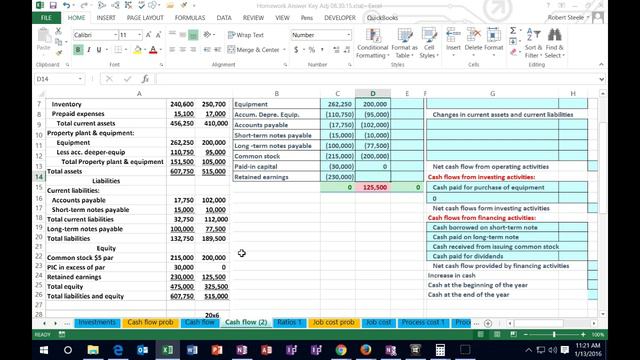Click the new sheet plus icon
Screen dimensions: 640x360
point(488,323)
